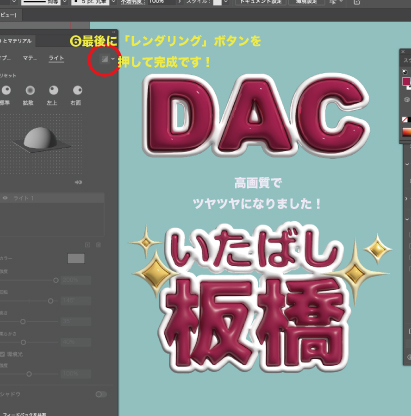Click the render with ray tracing button
Image resolution: width=411 pixels, height=416 pixels.
coord(105,59)
